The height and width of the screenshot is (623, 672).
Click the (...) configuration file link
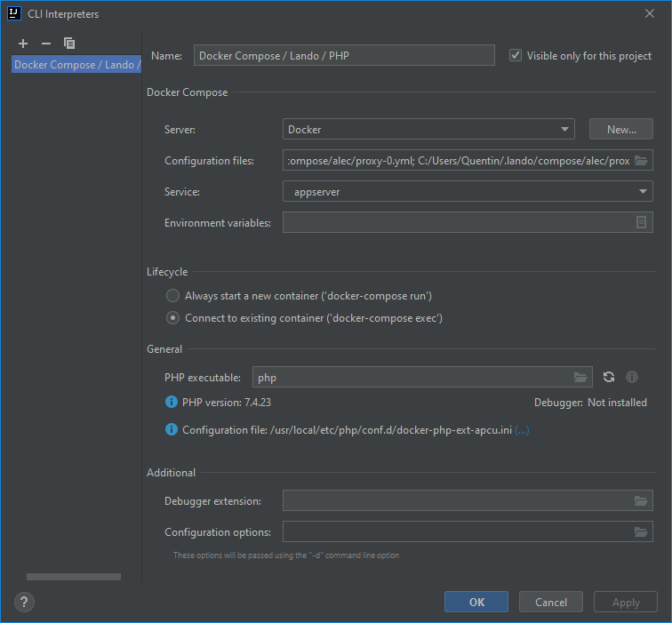[x=523, y=430]
